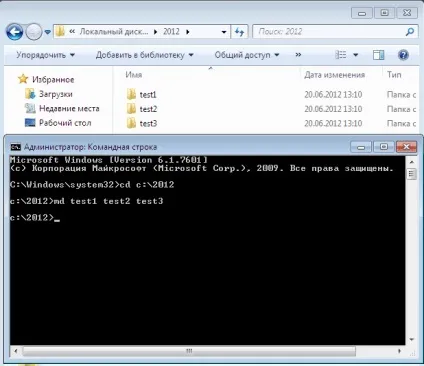Click the Рабочий стол desktop icon
Screen dimensions: 424x366
[x=30, y=123]
